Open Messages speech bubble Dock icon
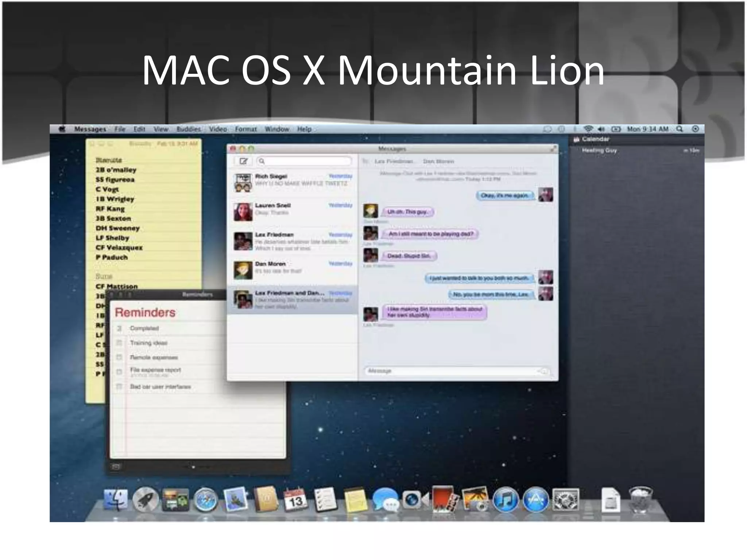This screenshot has height=560, width=747. 386,500
